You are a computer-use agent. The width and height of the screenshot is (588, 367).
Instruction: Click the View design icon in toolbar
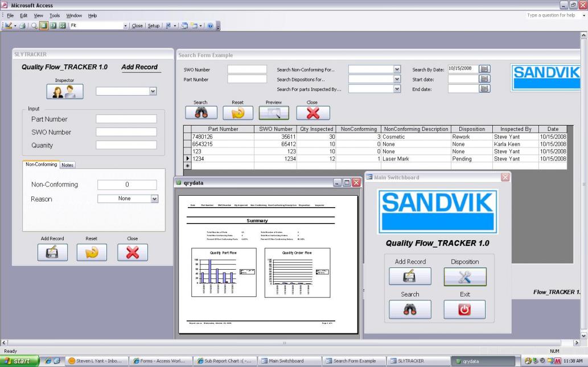click(9, 26)
